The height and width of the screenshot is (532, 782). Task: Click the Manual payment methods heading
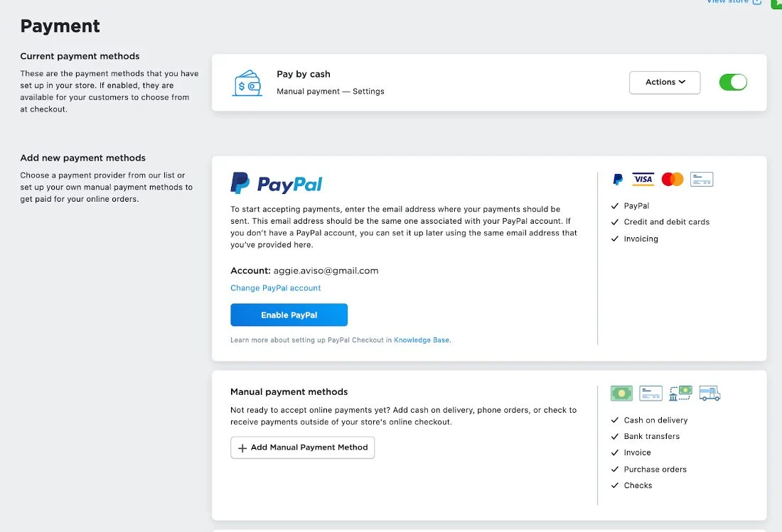click(289, 391)
